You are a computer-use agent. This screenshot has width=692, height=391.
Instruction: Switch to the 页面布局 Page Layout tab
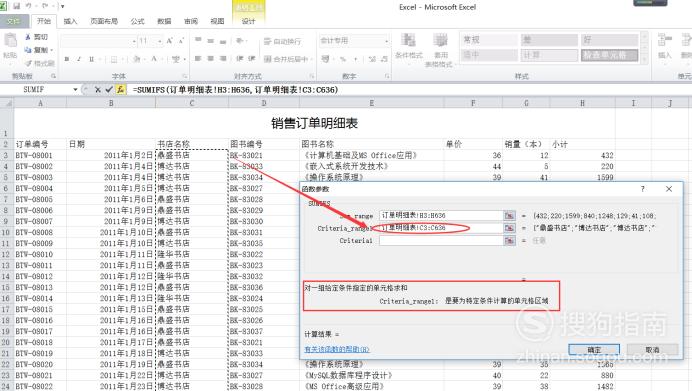tap(104, 21)
